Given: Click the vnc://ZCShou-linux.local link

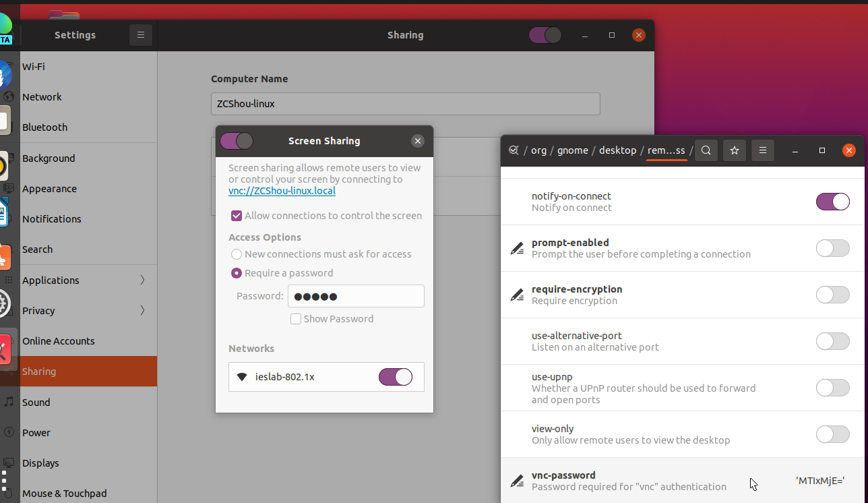Looking at the screenshot, I should (282, 191).
